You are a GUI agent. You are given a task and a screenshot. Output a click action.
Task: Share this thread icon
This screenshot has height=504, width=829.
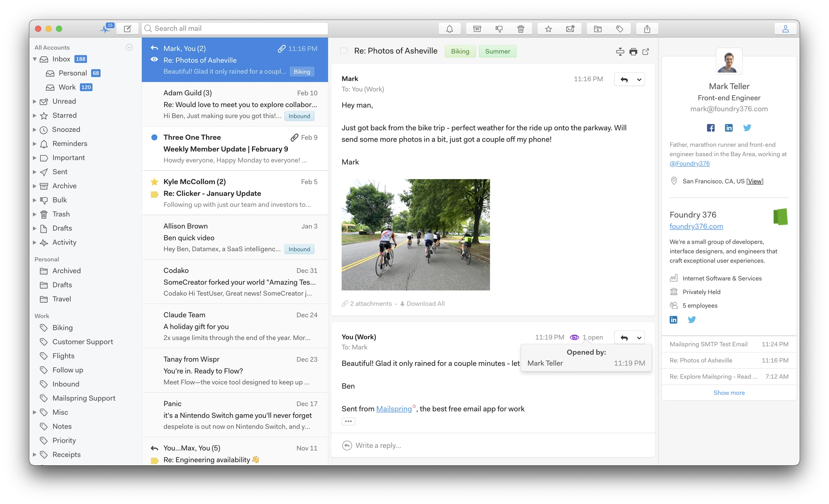647,29
